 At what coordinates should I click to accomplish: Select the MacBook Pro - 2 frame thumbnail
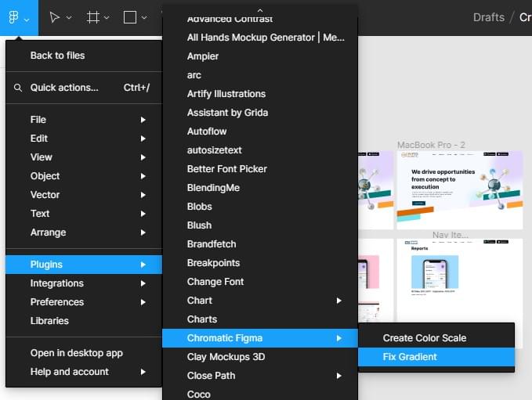pyautogui.click(x=459, y=190)
